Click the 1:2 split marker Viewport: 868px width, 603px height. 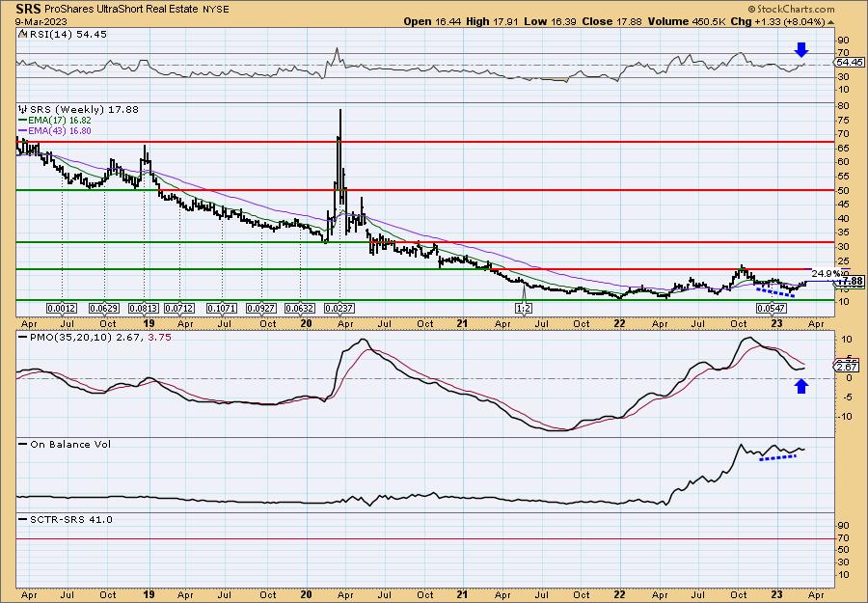[523, 309]
